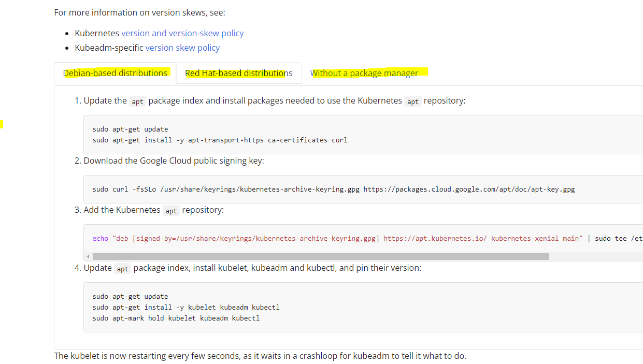Open the Debian-based distributions tab

(115, 73)
